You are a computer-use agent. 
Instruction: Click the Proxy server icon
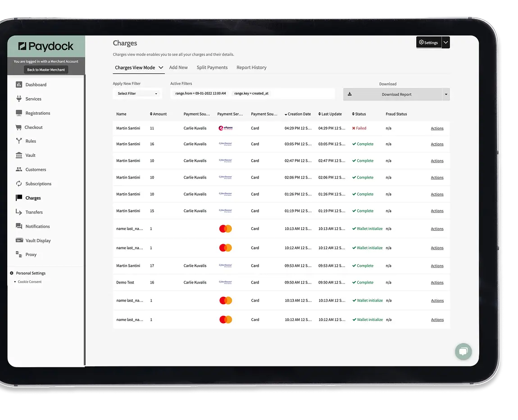19,254
